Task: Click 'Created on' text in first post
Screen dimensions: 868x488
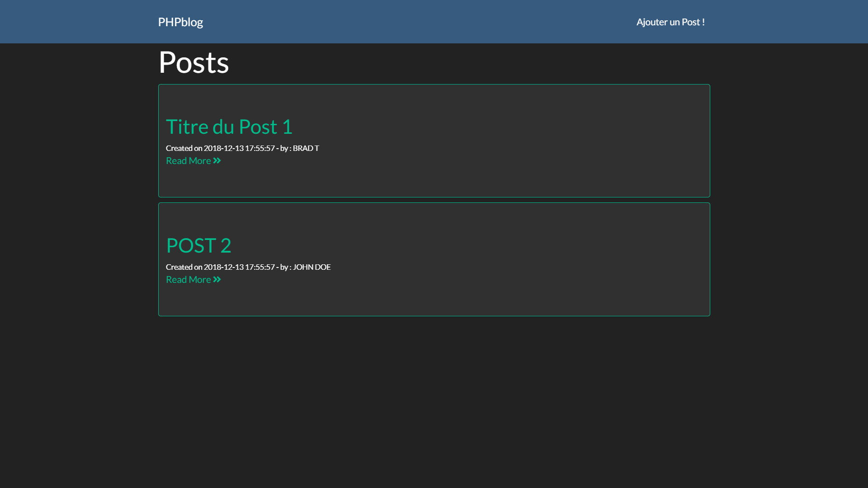Action: 184,148
